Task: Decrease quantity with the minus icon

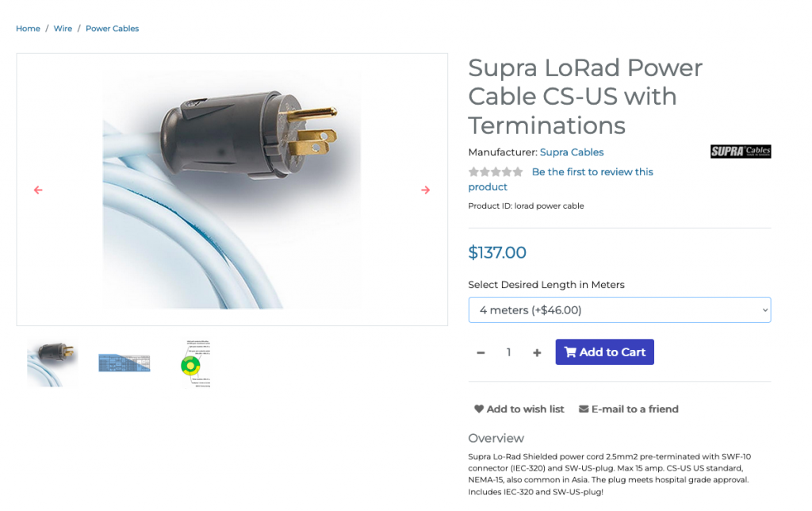Action: click(x=481, y=353)
